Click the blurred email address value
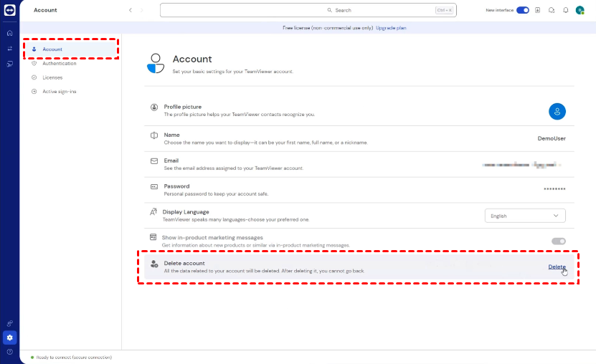This screenshot has width=596, height=364. coord(521,165)
